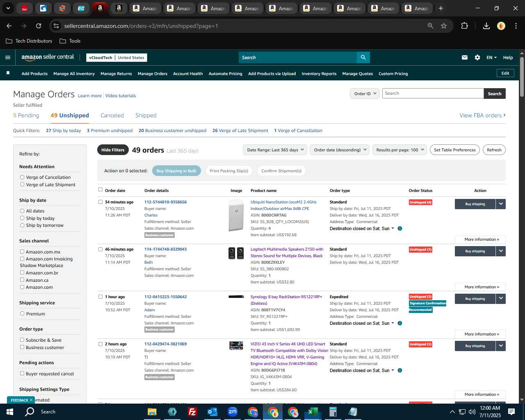
Task: Switch to the Canceled tab
Action: point(112,115)
